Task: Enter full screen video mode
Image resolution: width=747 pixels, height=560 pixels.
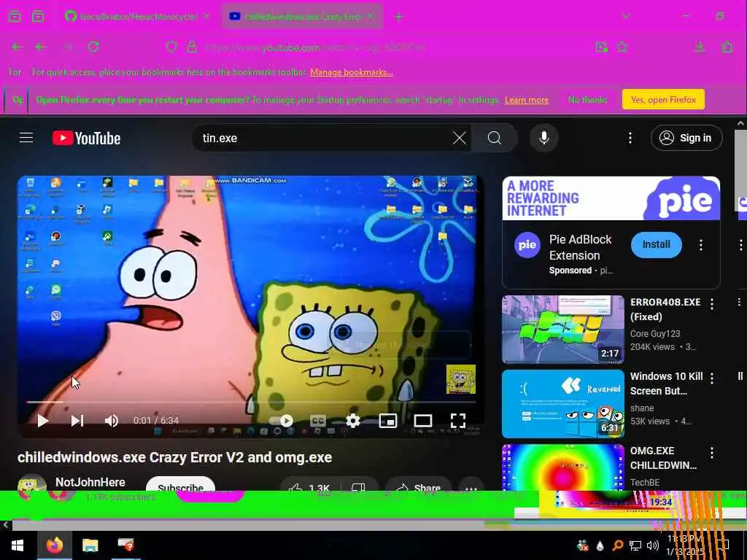Action: tap(458, 421)
